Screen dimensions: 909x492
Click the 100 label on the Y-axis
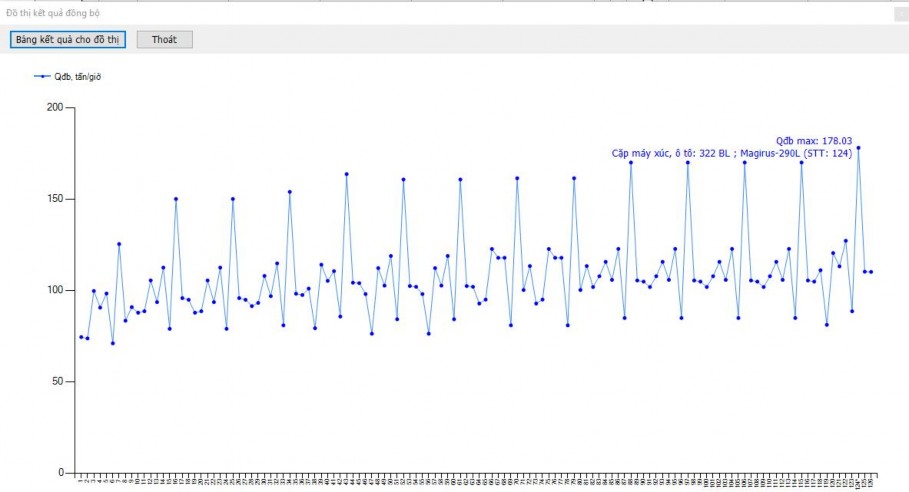[54, 290]
